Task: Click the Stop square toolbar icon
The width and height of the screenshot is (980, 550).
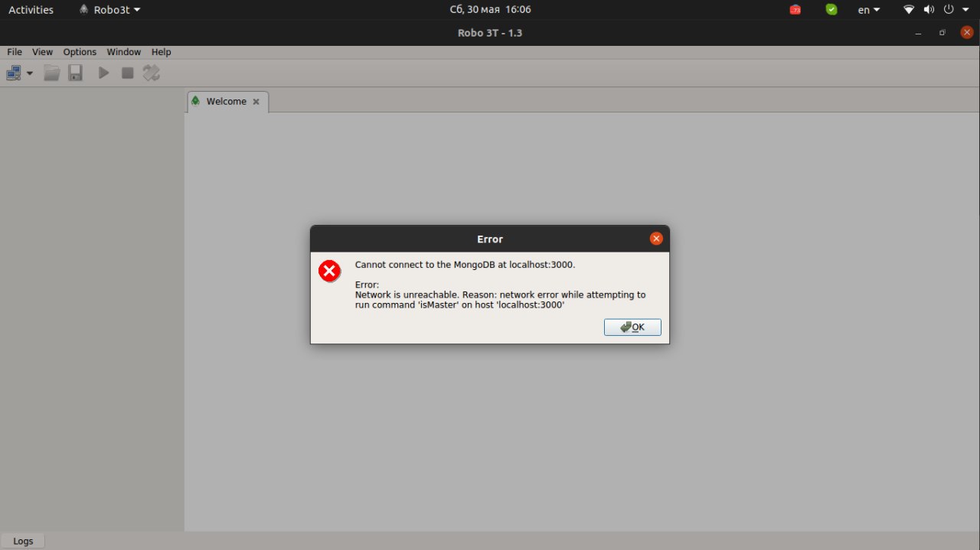Action: (x=127, y=73)
